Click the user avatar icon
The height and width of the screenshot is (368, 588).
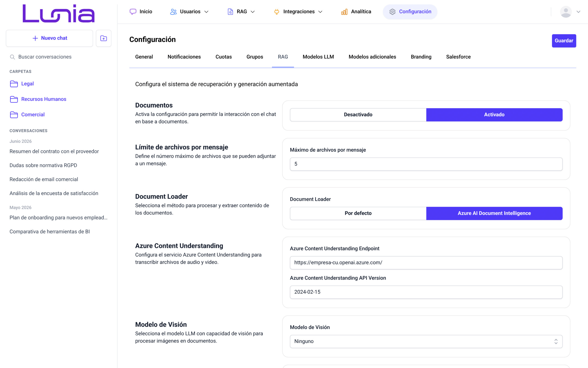[566, 12]
